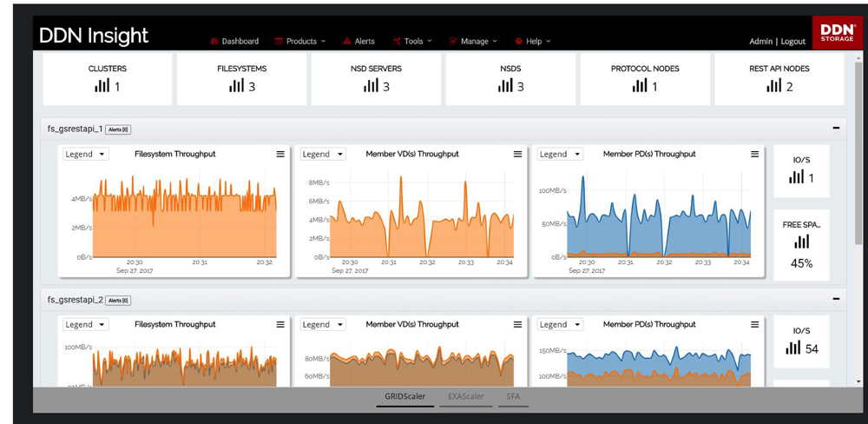Click FREE SPA... bar icon showing 45%
Viewport: 868px width, 424px height.
pos(801,242)
